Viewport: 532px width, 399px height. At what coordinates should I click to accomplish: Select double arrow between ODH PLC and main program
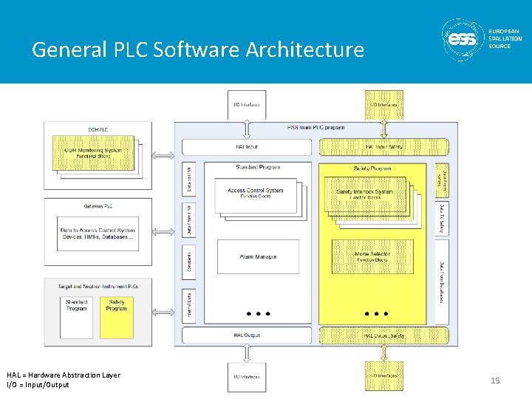coord(163,156)
